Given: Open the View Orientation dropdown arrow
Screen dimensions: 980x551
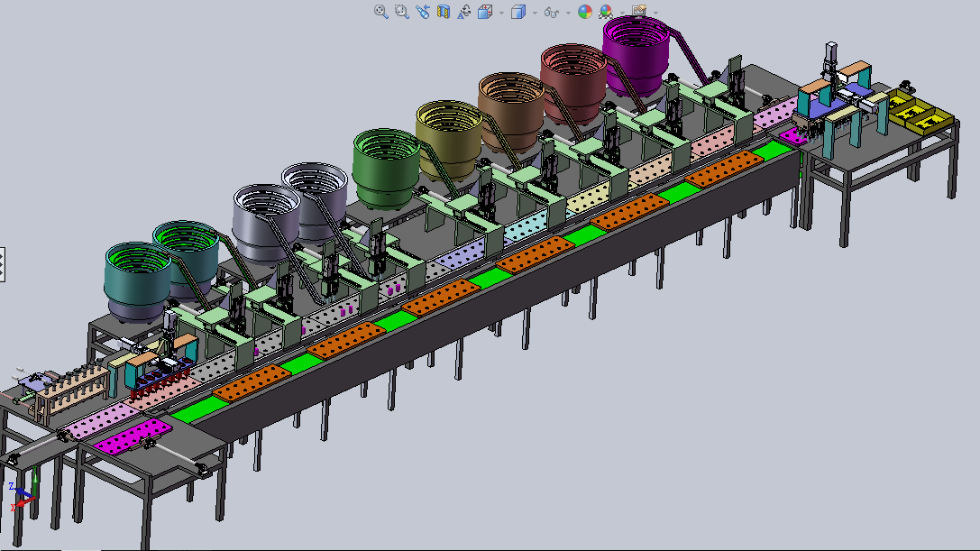Looking at the screenshot, I should 501,13.
